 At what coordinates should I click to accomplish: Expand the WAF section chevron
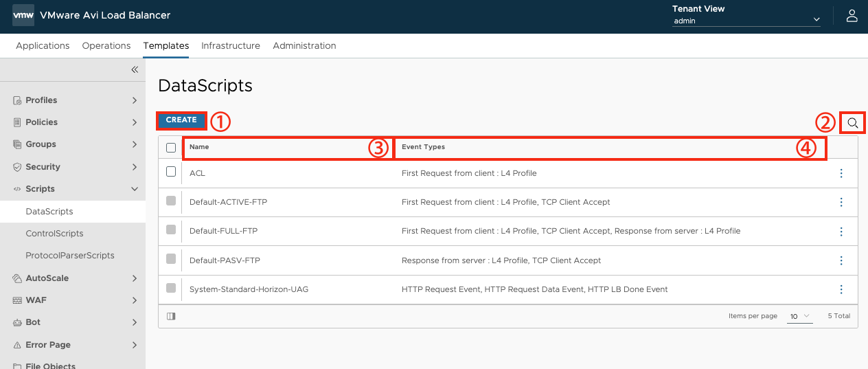point(135,300)
